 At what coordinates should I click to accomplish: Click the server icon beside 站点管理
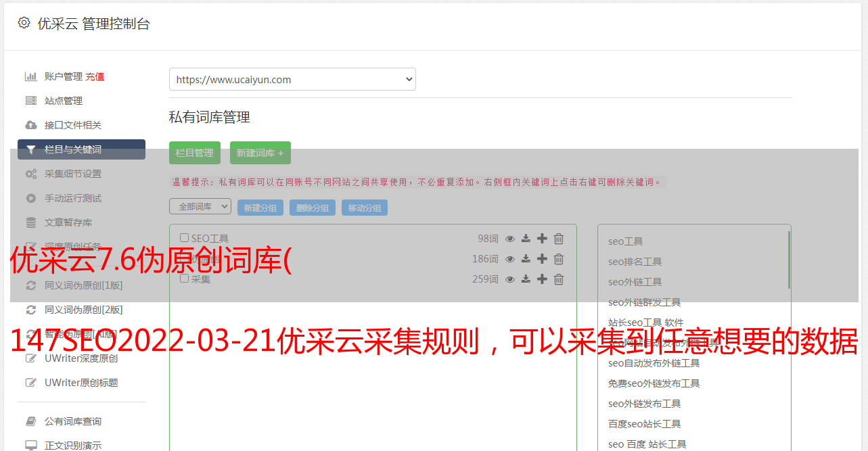point(31,101)
